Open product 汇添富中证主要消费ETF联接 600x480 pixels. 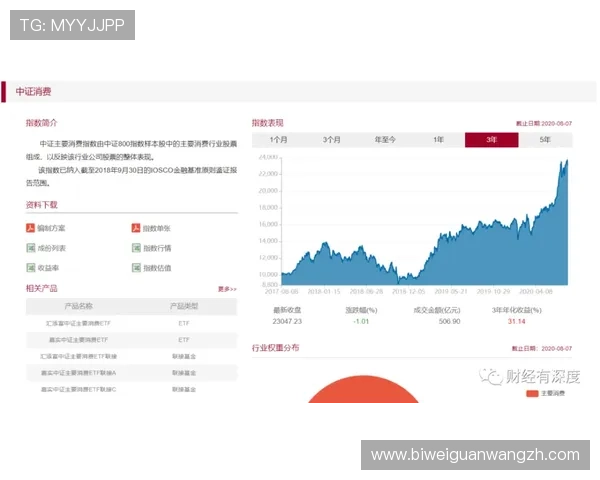click(78, 356)
